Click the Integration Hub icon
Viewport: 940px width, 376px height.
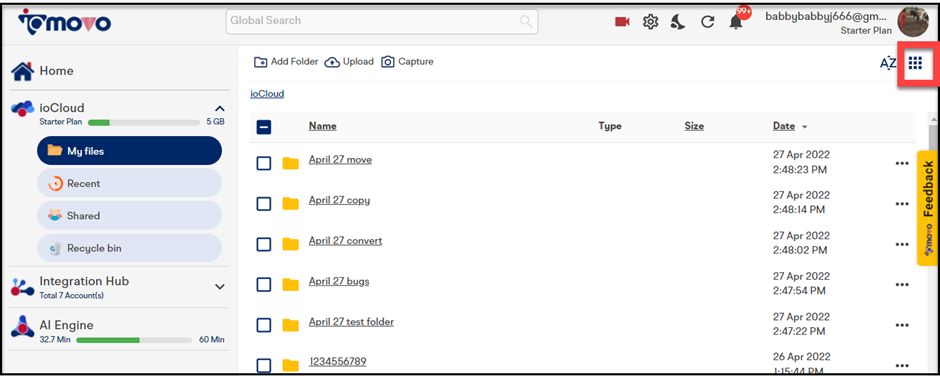pyautogui.click(x=23, y=287)
